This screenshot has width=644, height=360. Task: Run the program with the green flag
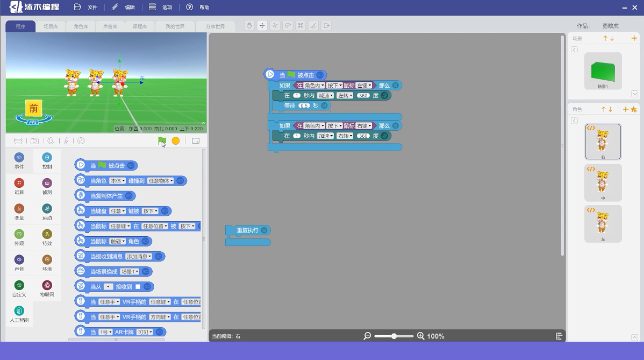click(162, 141)
